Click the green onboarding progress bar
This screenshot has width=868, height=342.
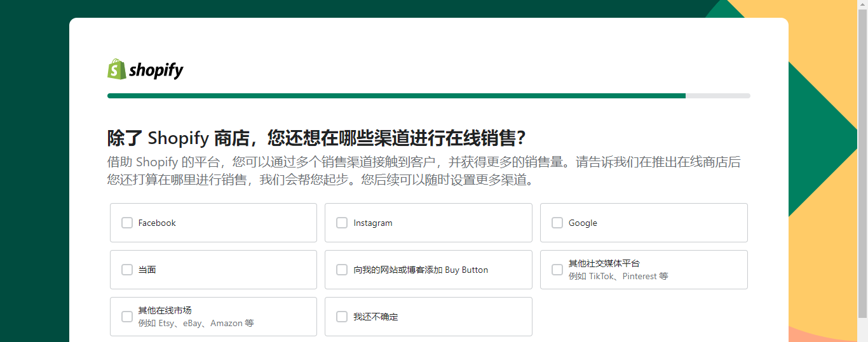coord(397,96)
